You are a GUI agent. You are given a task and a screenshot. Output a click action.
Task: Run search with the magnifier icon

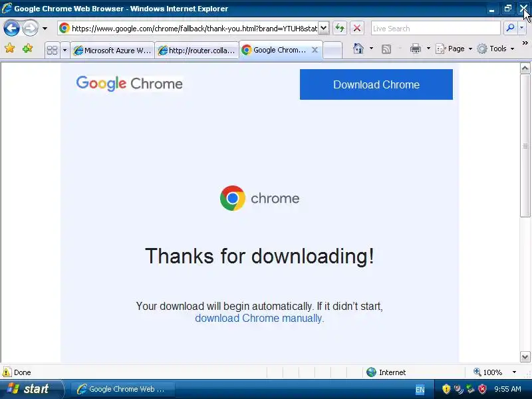pyautogui.click(x=509, y=29)
